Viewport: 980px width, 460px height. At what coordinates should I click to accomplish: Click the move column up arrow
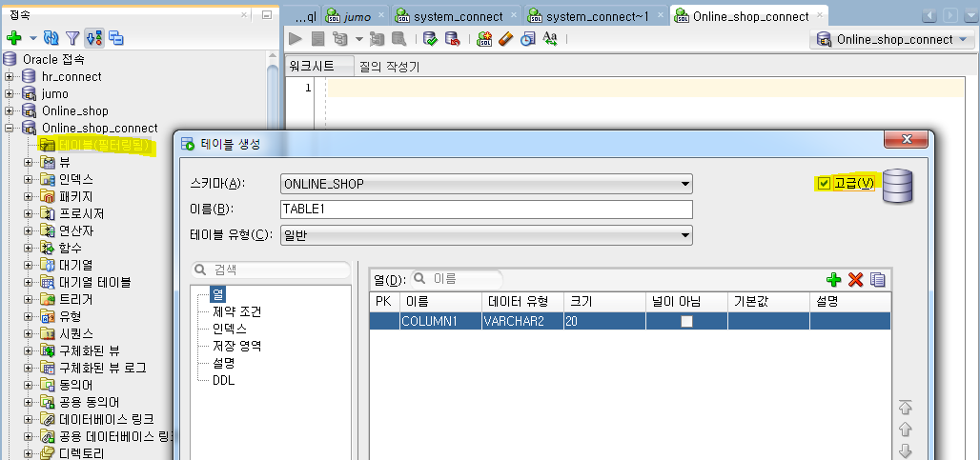[905, 430]
